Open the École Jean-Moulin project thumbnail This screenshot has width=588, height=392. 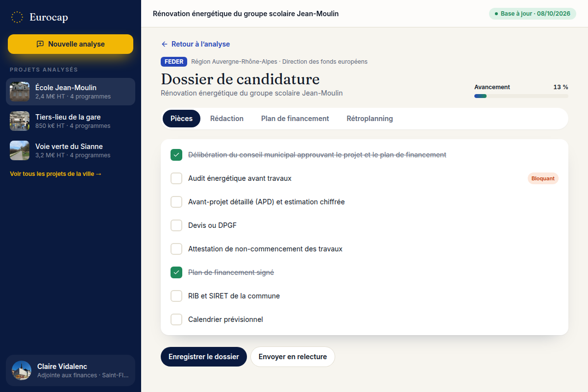pyautogui.click(x=20, y=92)
